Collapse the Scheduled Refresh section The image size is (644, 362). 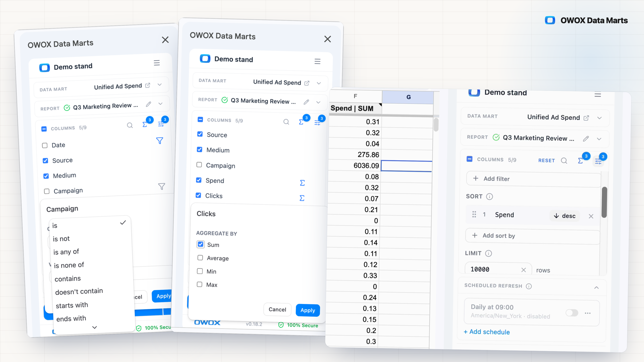click(596, 288)
